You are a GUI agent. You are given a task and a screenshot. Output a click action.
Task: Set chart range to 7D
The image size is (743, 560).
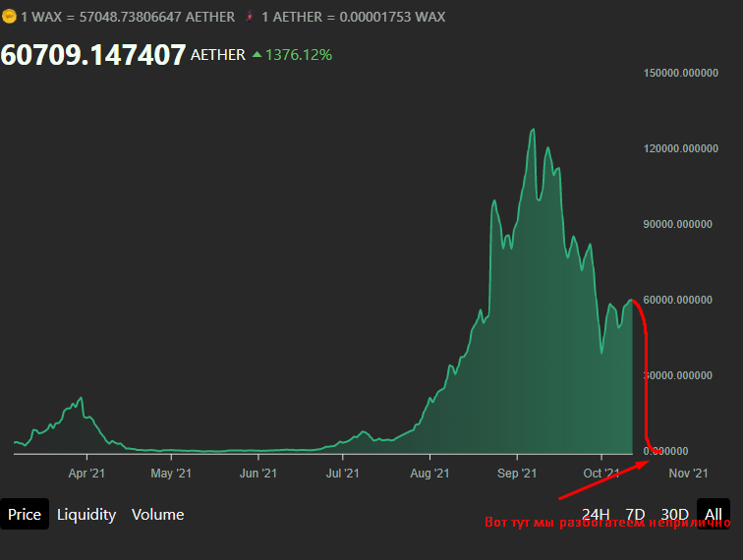636,514
